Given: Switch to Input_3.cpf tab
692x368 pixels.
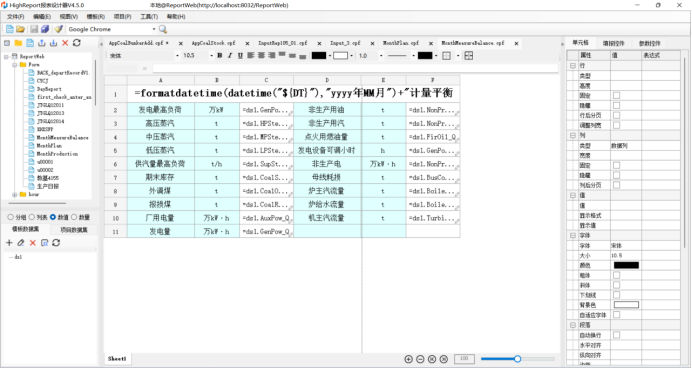Looking at the screenshot, I should click(x=345, y=43).
